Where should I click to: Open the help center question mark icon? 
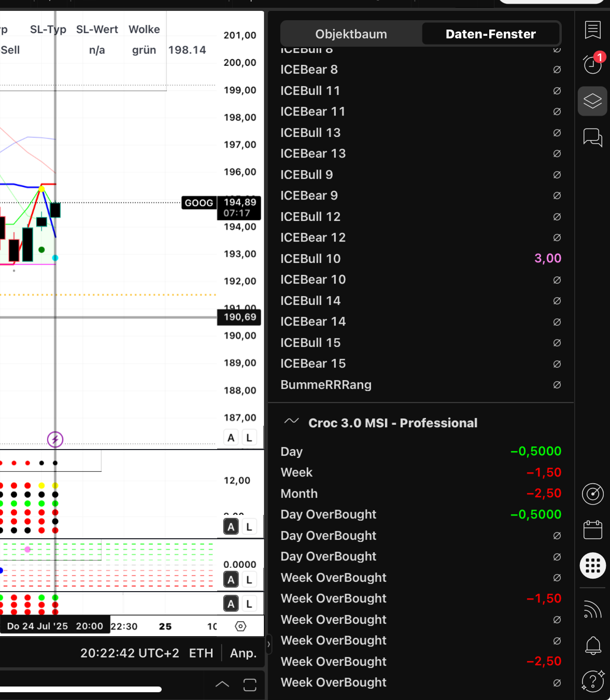(592, 681)
